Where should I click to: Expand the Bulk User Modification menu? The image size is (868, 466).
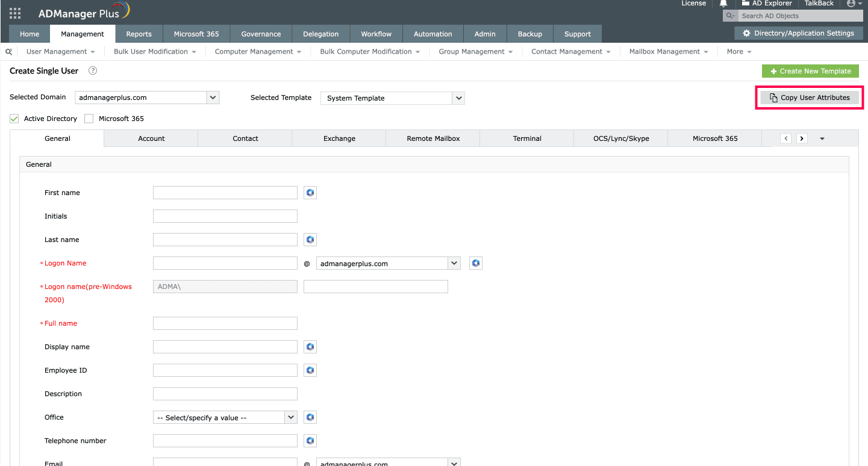point(155,52)
